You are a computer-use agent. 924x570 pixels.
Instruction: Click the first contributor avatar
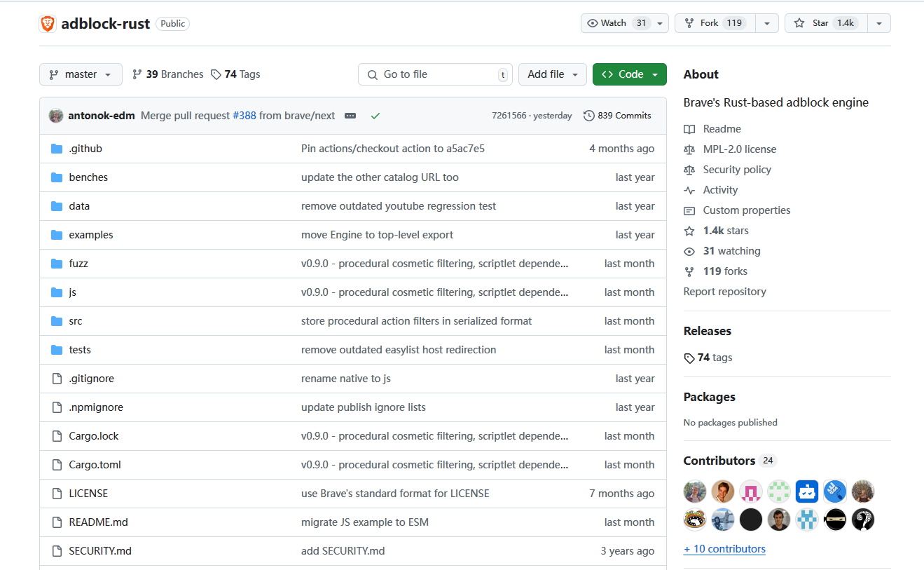(x=695, y=491)
